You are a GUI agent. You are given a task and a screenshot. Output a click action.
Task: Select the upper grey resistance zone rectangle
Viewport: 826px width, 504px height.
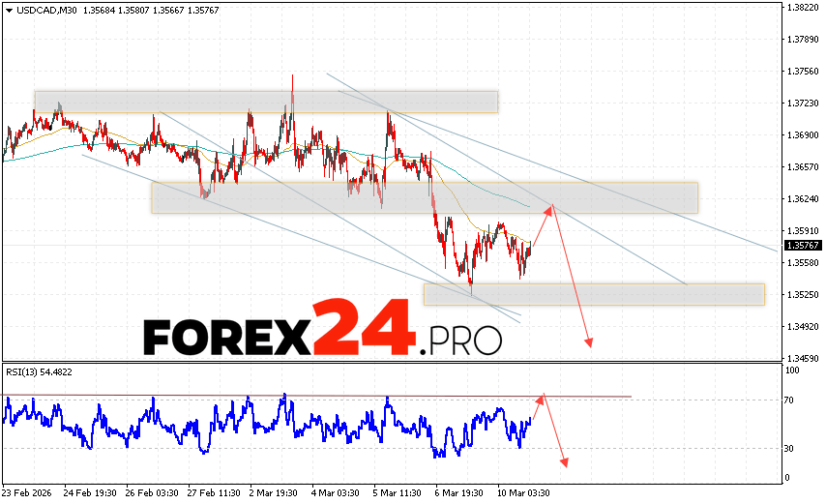pyautogui.click(x=266, y=102)
